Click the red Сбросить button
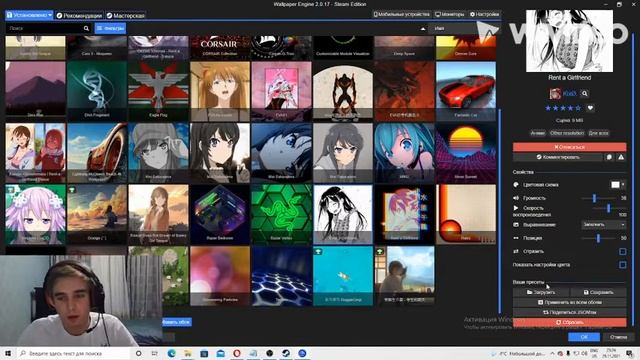This screenshot has height=360, width=640. 569,322
